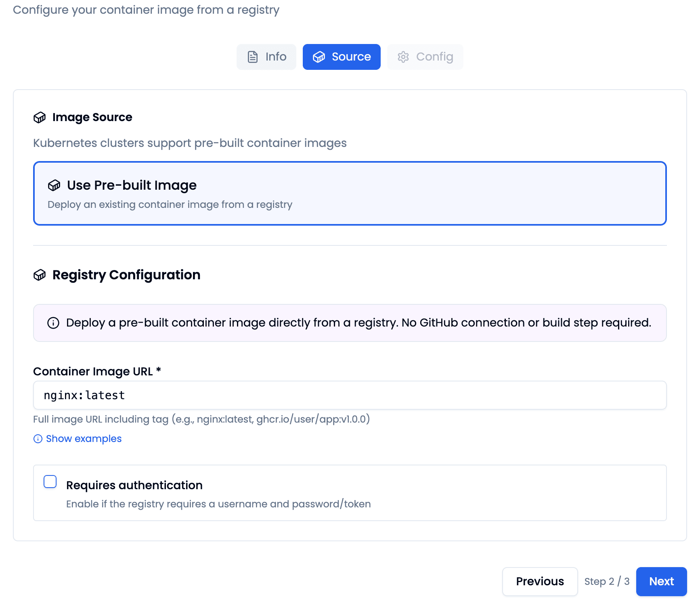Select the Use Pre-built Image option card

(x=350, y=193)
